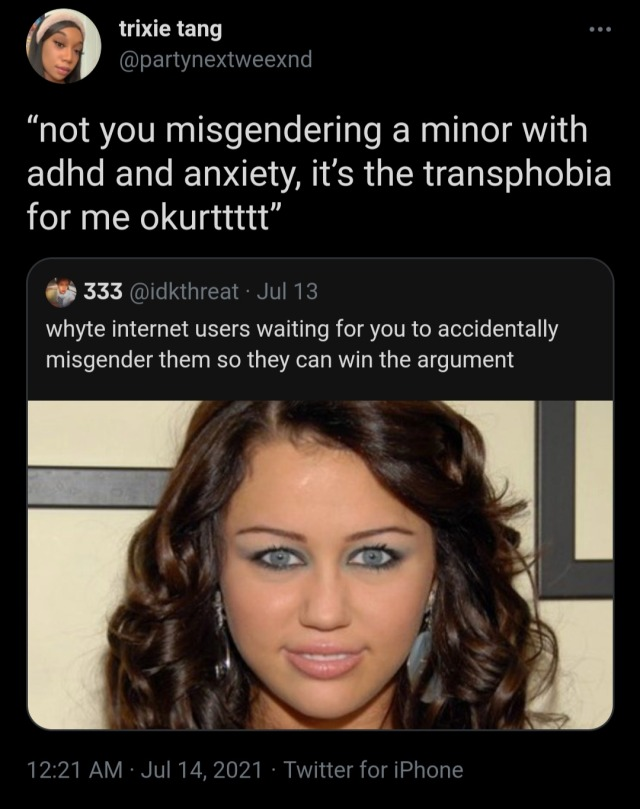Open trixie tang's profile picture
Image resolution: width=640 pixels, height=809 pixels.
pyautogui.click(x=63, y=46)
